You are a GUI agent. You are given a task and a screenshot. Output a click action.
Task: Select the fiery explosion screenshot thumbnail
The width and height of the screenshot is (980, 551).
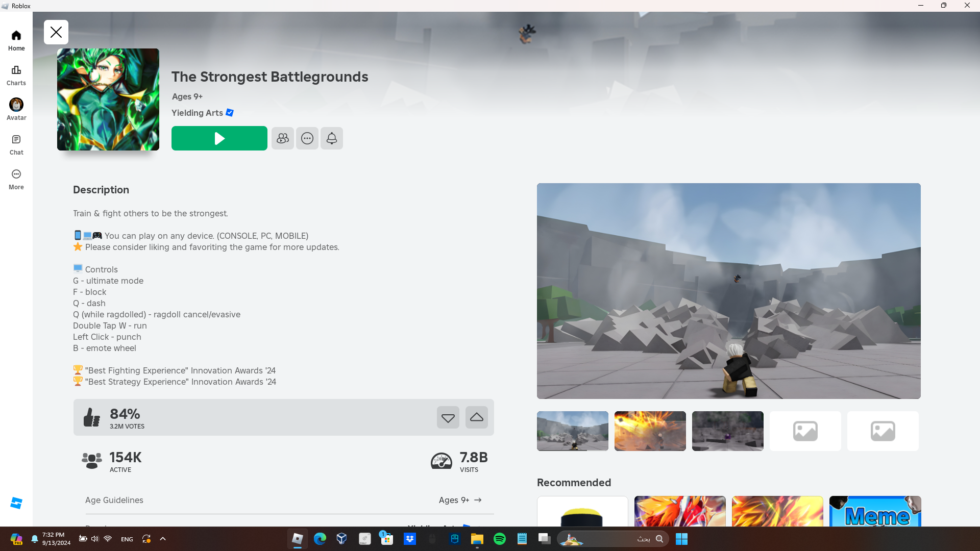coord(650,431)
